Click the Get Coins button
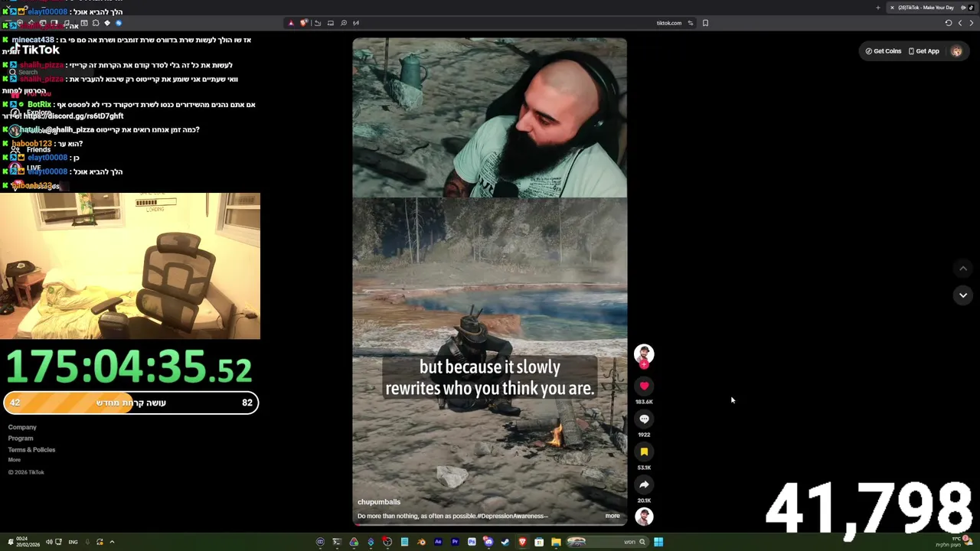980x551 pixels. [884, 51]
